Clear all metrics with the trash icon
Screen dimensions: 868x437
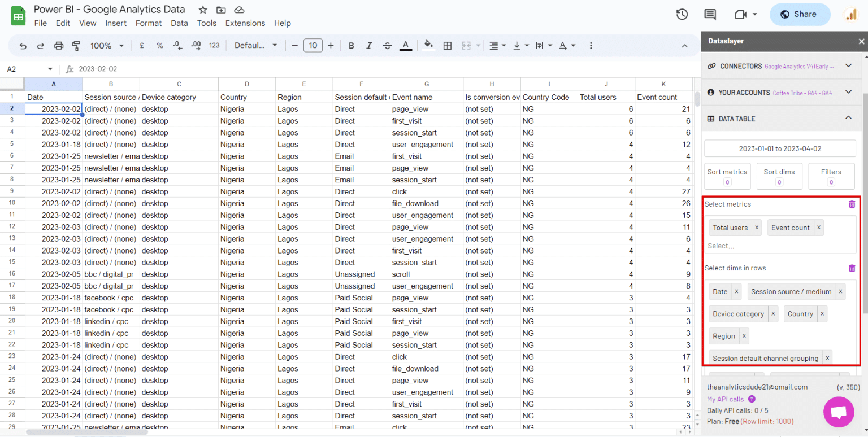click(852, 204)
